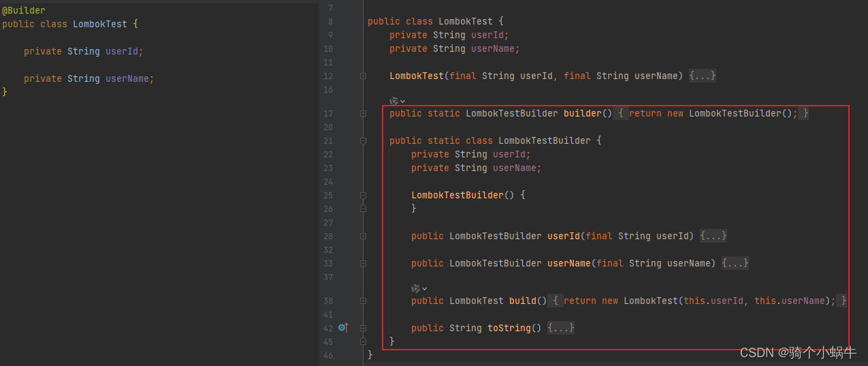868x366 pixels.
Task: Expand the fold marker at line 17
Action: click(363, 114)
